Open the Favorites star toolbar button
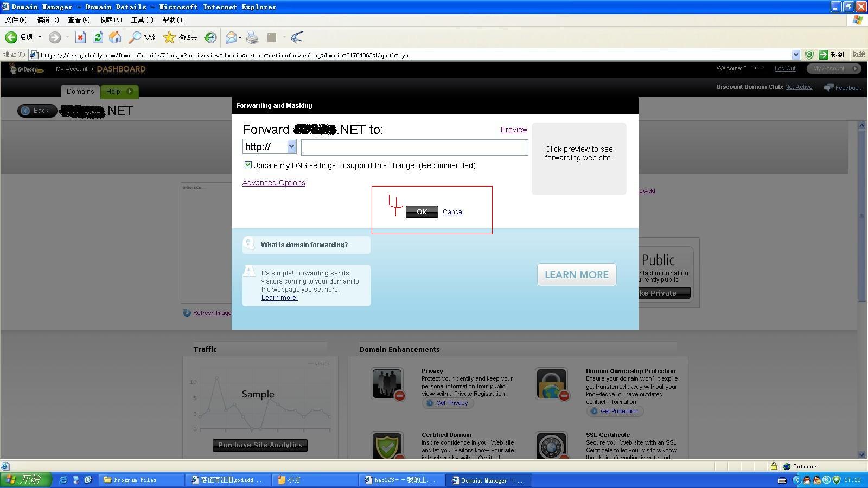Image resolution: width=868 pixels, height=488 pixels. [x=180, y=37]
